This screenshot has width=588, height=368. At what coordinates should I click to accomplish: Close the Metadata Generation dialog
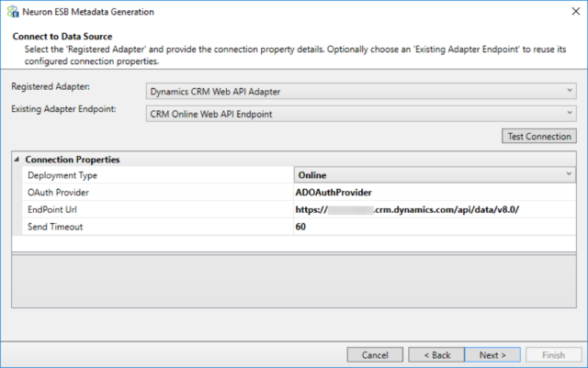[576, 12]
